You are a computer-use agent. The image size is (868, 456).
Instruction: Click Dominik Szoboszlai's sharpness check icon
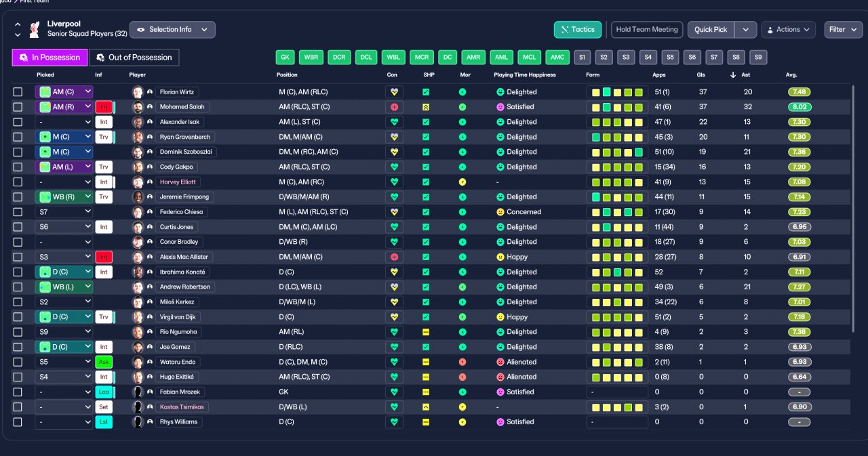(426, 152)
